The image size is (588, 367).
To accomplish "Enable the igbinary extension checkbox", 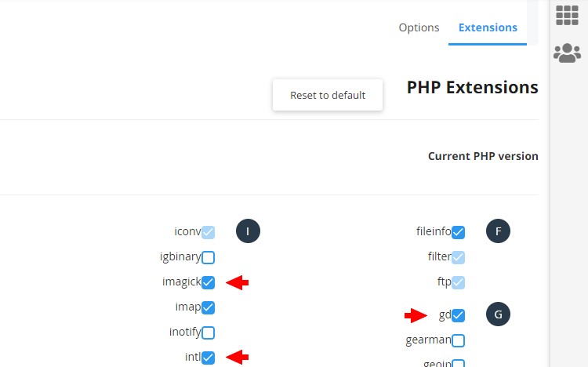I will click(x=208, y=257).
